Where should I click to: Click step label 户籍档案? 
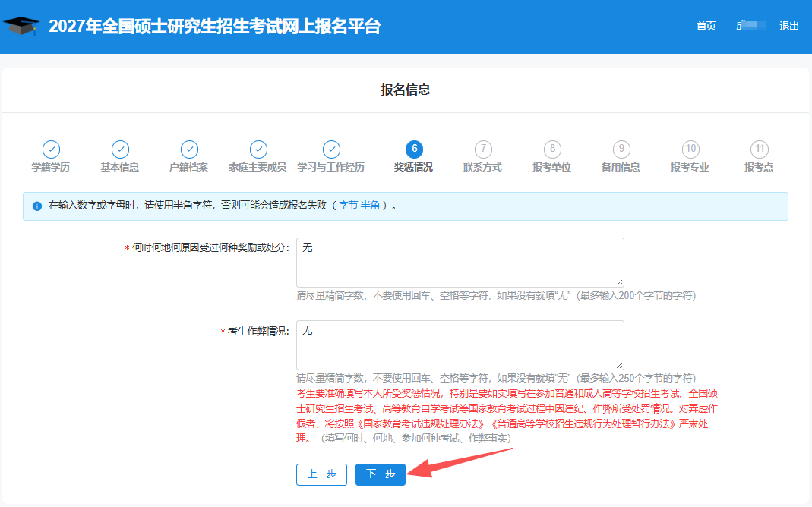tap(189, 167)
